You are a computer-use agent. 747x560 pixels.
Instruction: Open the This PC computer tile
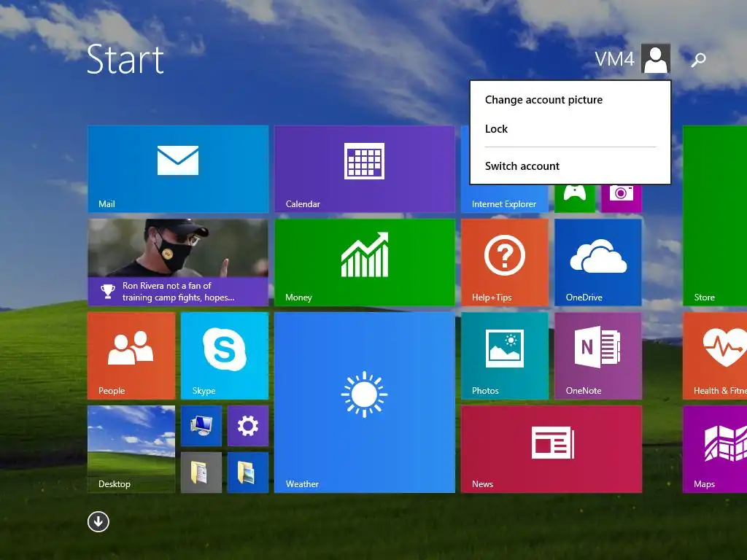pyautogui.click(x=201, y=426)
